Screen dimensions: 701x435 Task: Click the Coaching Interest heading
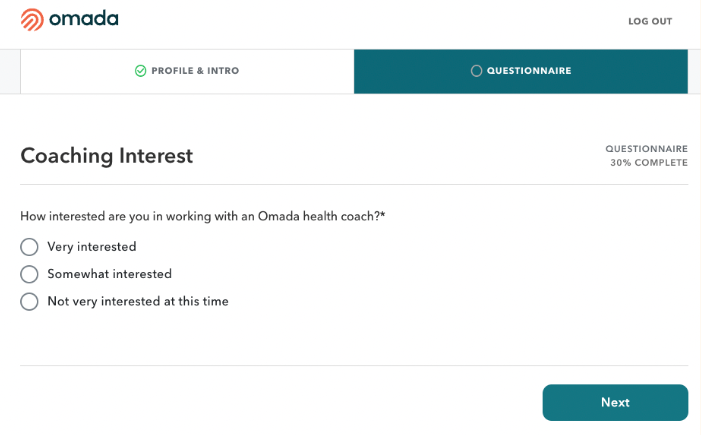[106, 156]
